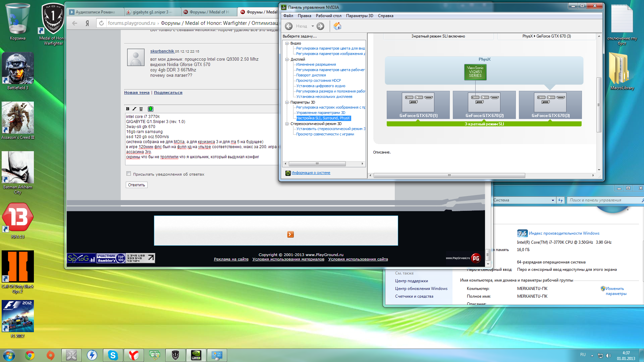The width and height of the screenshot is (644, 362).
Task: Open the Новая тема link
Action: click(x=137, y=93)
